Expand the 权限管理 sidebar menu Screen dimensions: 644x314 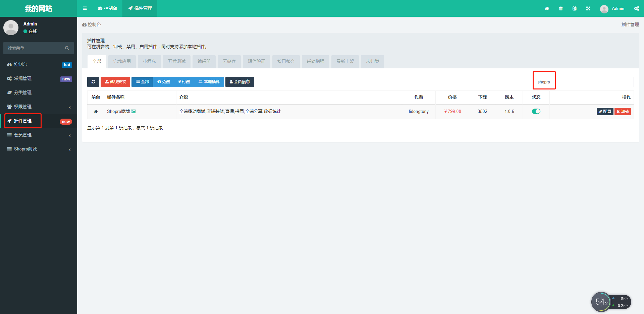pos(39,107)
